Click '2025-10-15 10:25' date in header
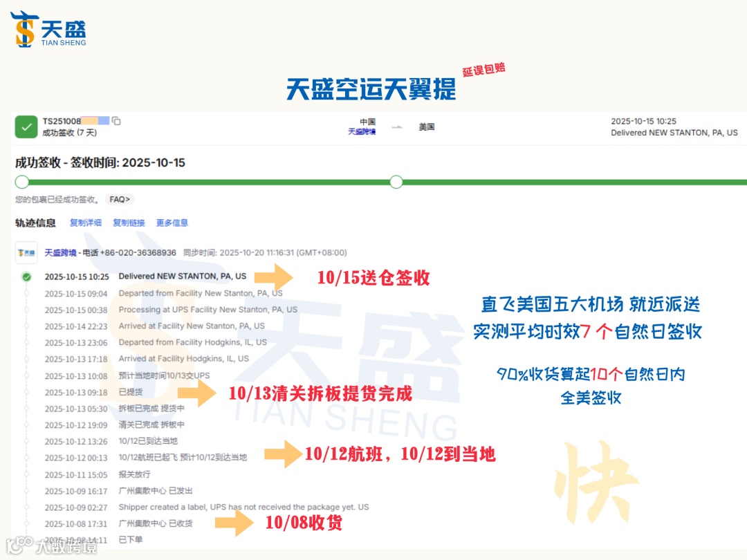This screenshot has width=747, height=560. [644, 122]
